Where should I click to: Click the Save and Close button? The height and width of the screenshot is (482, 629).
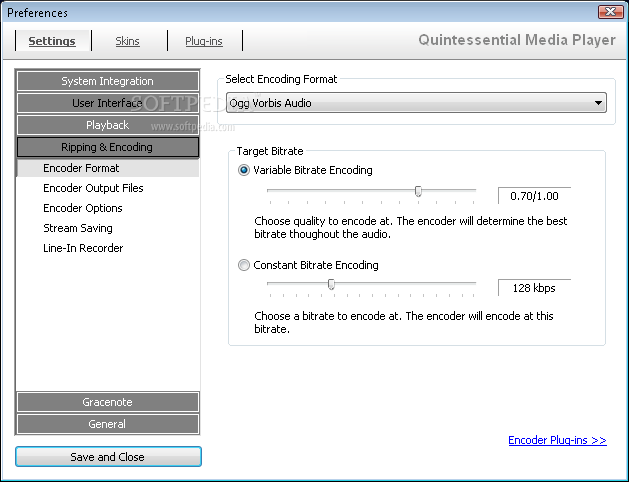[x=108, y=457]
